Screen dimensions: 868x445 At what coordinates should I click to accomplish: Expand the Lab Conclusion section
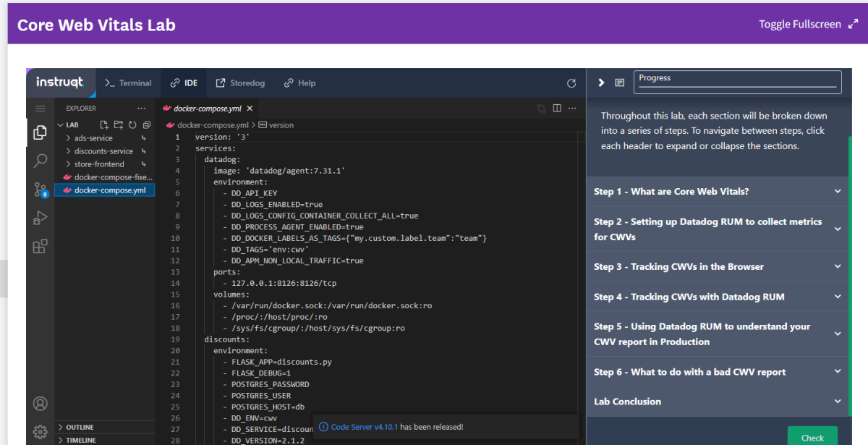[x=718, y=402]
